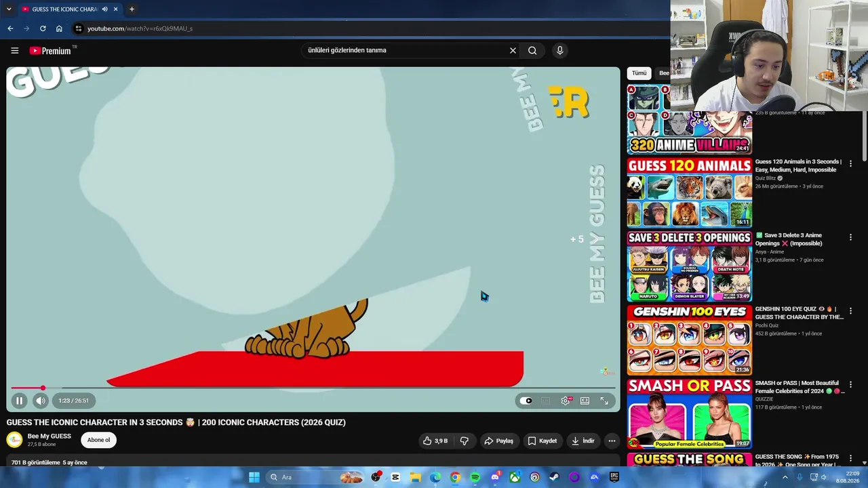Open the Bee My GUESS channel avatar
The width and height of the screenshot is (868, 488).
click(14, 440)
